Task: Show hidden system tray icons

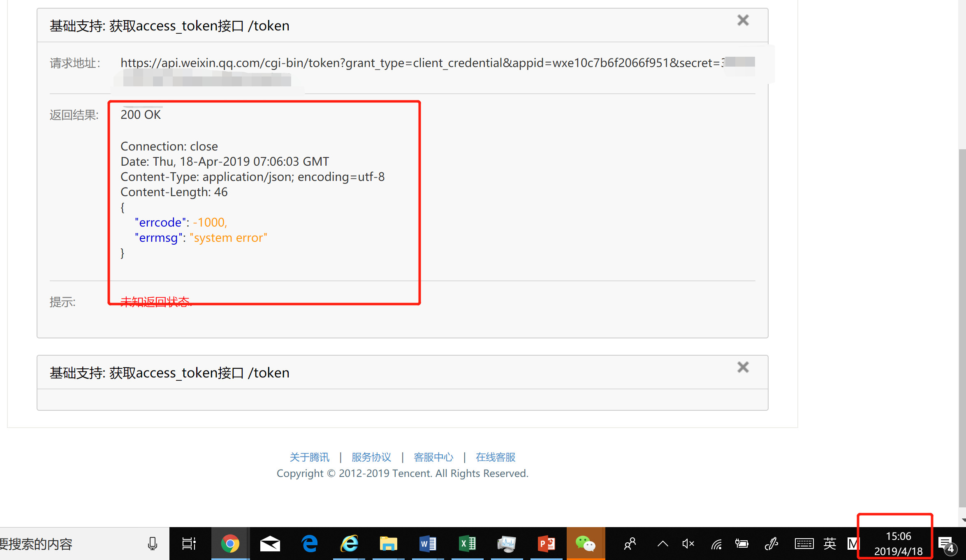Action: pyautogui.click(x=663, y=544)
